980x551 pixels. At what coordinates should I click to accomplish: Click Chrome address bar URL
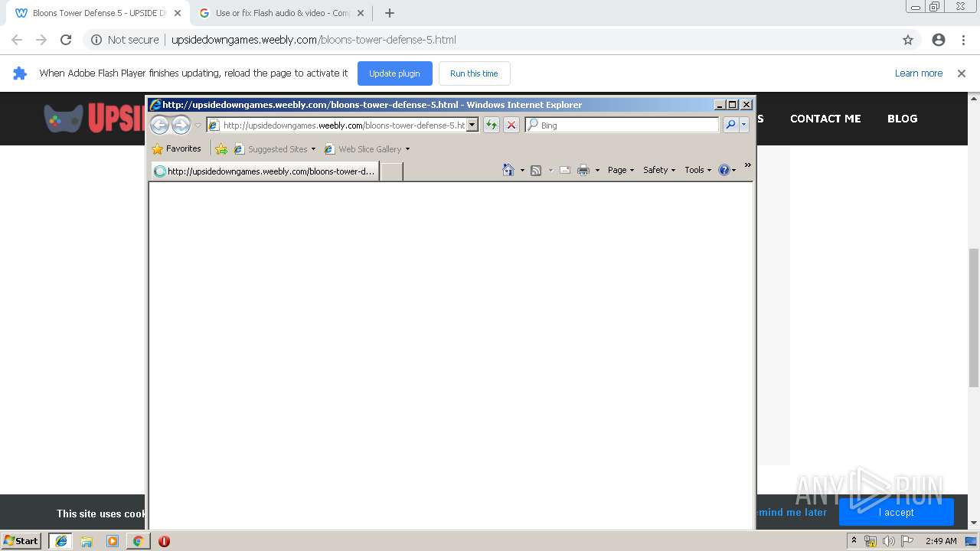coord(314,40)
